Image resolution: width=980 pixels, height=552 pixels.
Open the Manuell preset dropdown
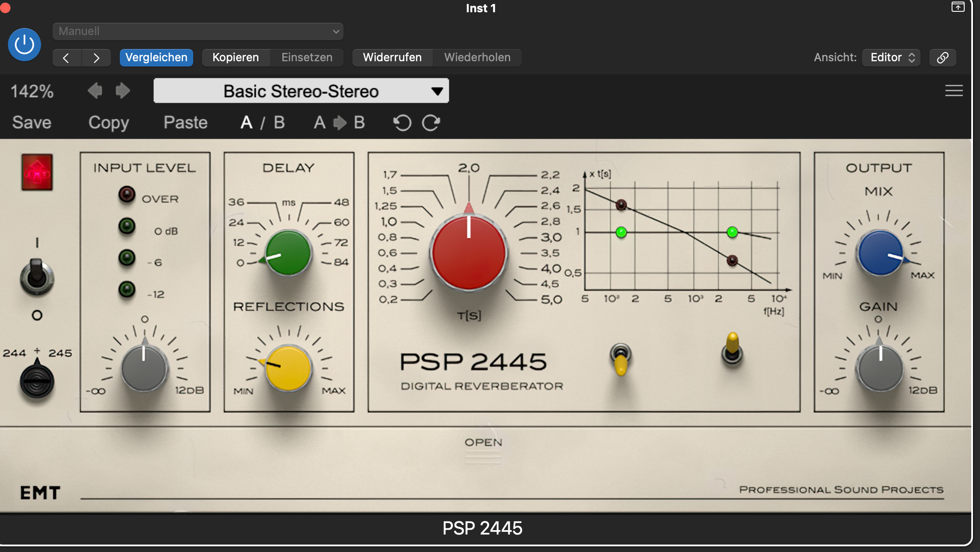198,31
